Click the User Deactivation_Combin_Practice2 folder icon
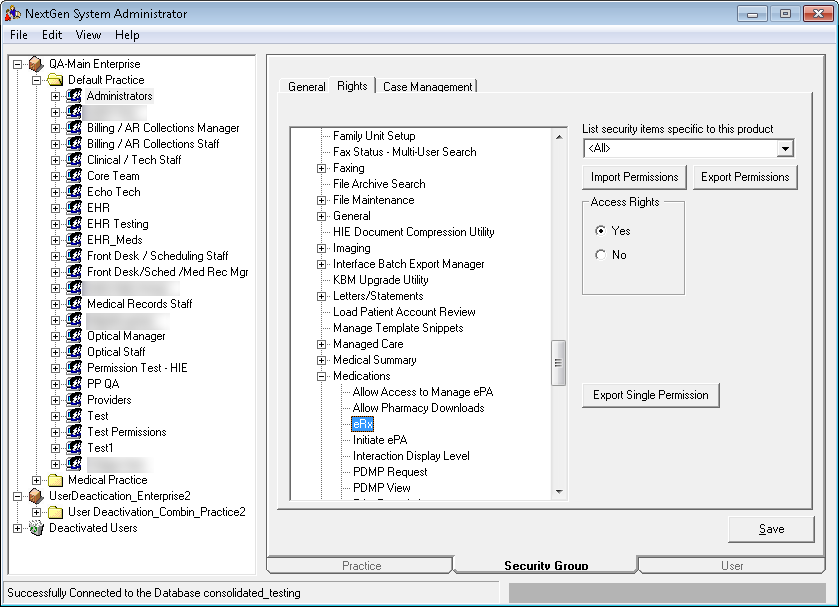This screenshot has width=839, height=607. 55,512
